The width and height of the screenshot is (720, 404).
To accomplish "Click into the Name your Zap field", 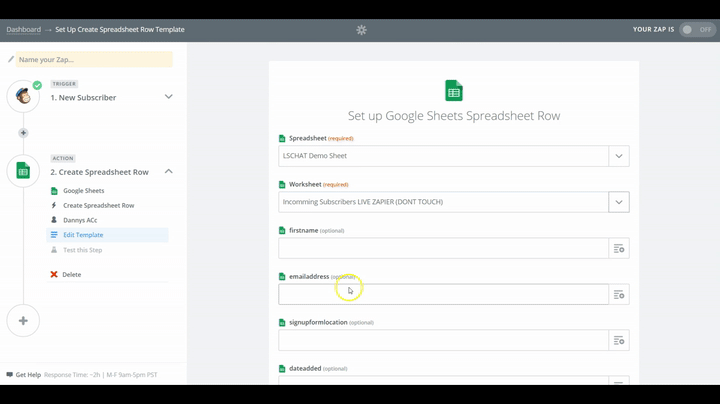I will point(93,60).
